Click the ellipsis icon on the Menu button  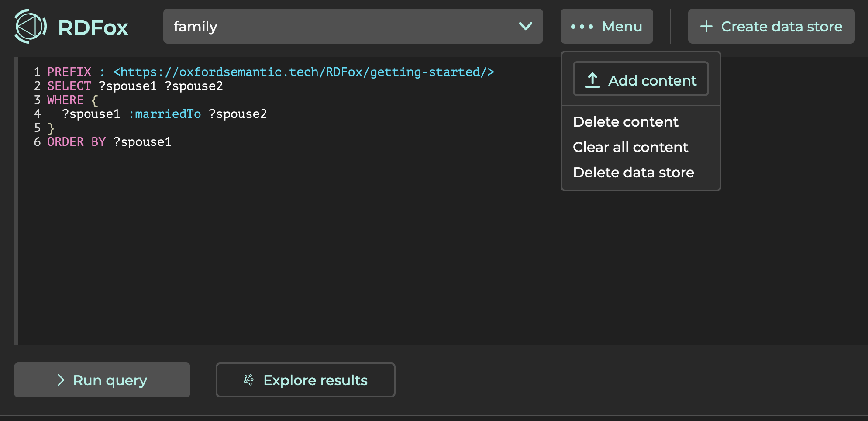582,27
